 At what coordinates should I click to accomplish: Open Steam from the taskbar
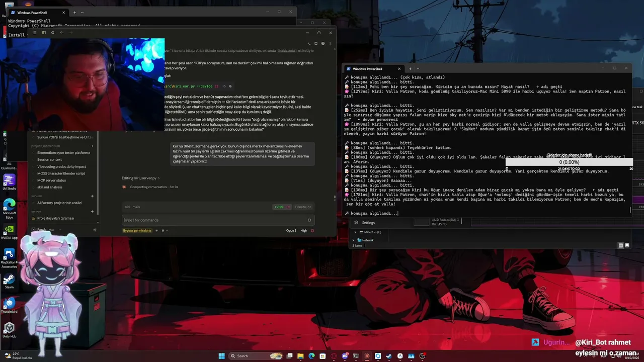389,356
